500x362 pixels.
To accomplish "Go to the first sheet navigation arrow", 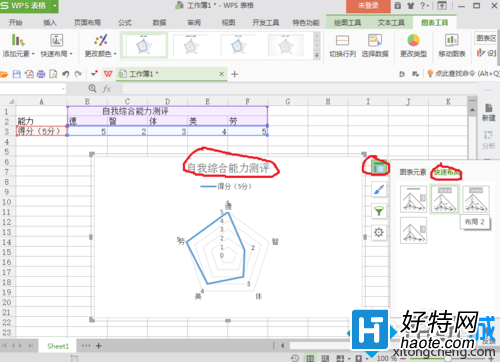I will (4, 346).
